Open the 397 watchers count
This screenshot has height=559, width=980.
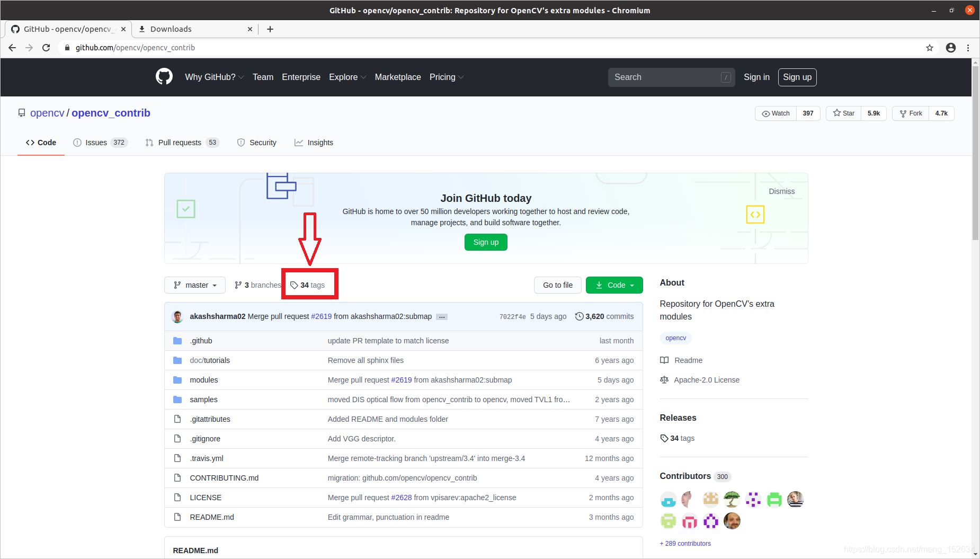coord(808,113)
